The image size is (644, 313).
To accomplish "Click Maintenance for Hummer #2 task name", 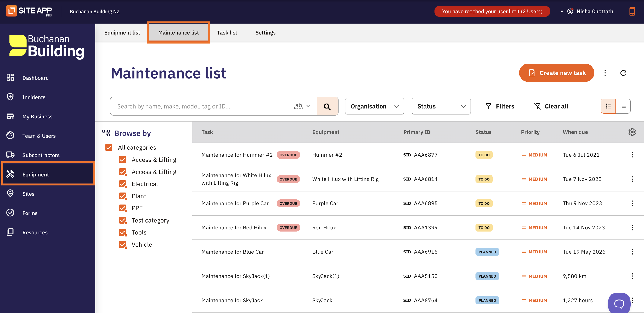I will pos(237,155).
